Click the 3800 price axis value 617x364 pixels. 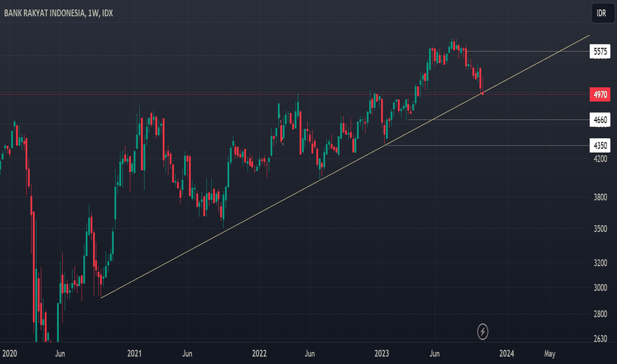(600, 197)
